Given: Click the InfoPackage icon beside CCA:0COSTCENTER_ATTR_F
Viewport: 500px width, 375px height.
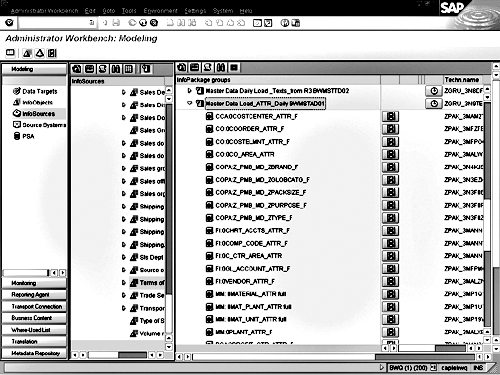Looking at the screenshot, I should point(209,116).
